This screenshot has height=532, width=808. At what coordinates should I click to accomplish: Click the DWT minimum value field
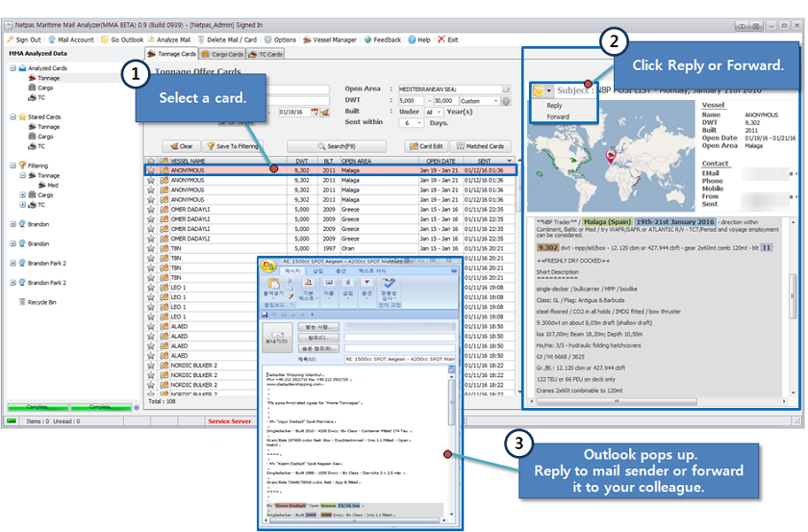coord(412,101)
